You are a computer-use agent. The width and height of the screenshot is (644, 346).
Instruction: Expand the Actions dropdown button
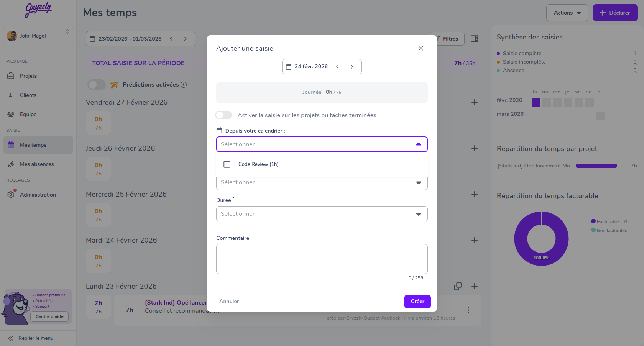point(567,13)
